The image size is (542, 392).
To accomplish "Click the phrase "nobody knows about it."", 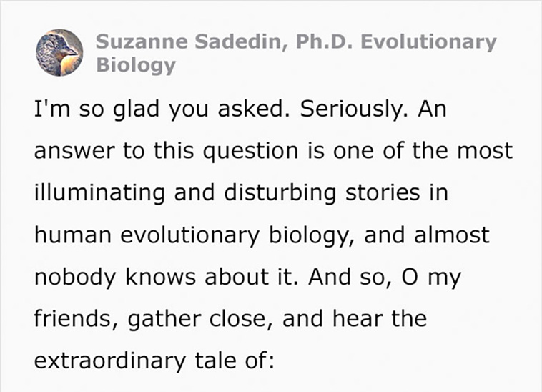I will (166, 278).
